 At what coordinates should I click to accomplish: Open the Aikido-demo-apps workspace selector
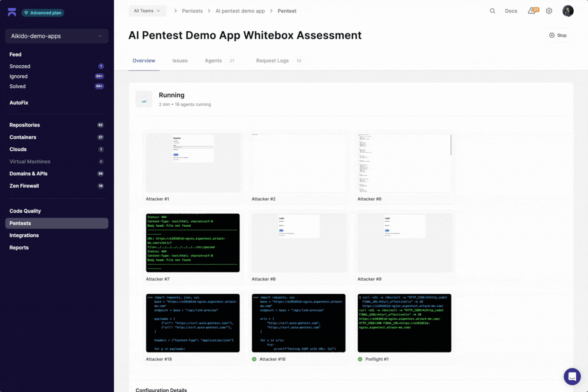tap(56, 36)
